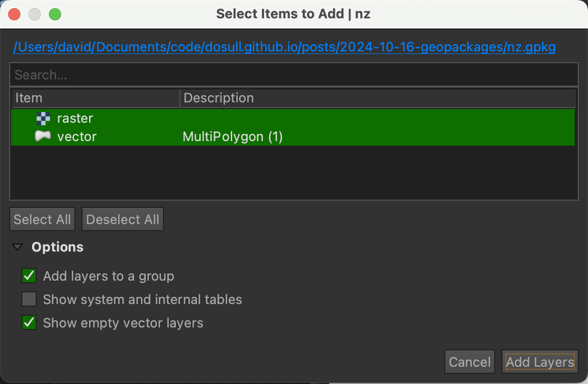
Task: Click the "MultiPolygon (1)" description cell
Action: (x=232, y=136)
